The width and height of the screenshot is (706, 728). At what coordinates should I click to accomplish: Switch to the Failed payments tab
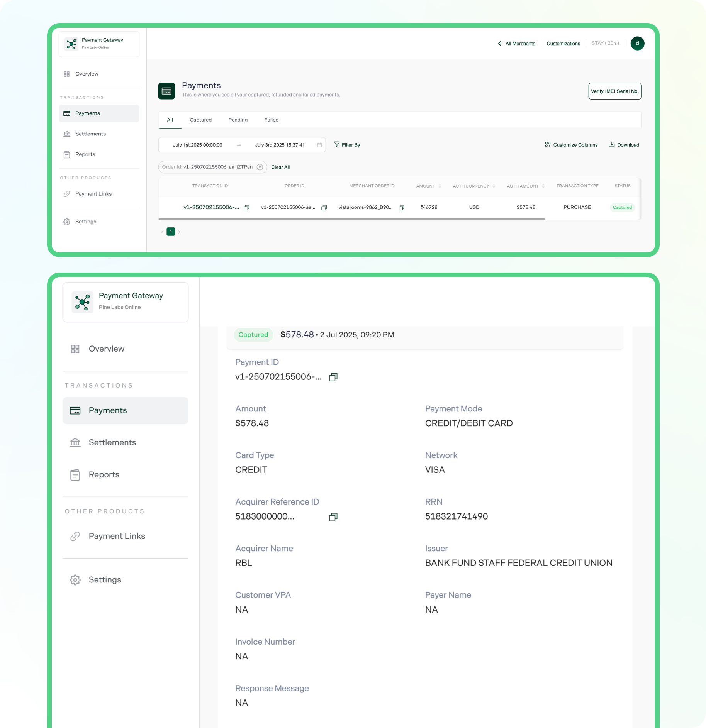point(272,120)
